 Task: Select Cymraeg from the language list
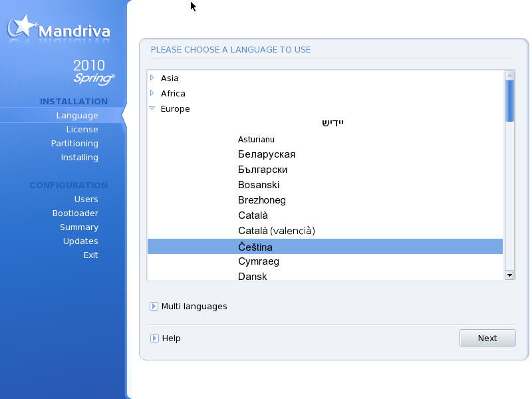(259, 261)
